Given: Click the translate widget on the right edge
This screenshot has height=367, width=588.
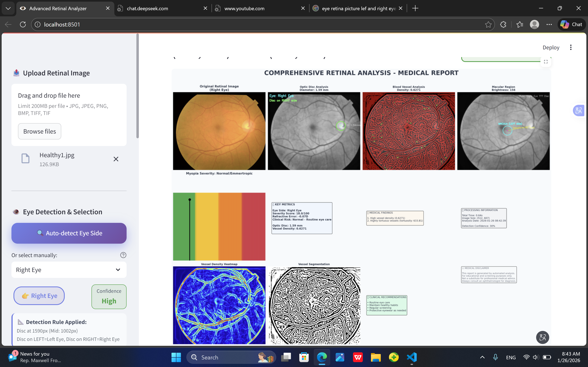Looking at the screenshot, I should pyautogui.click(x=579, y=111).
